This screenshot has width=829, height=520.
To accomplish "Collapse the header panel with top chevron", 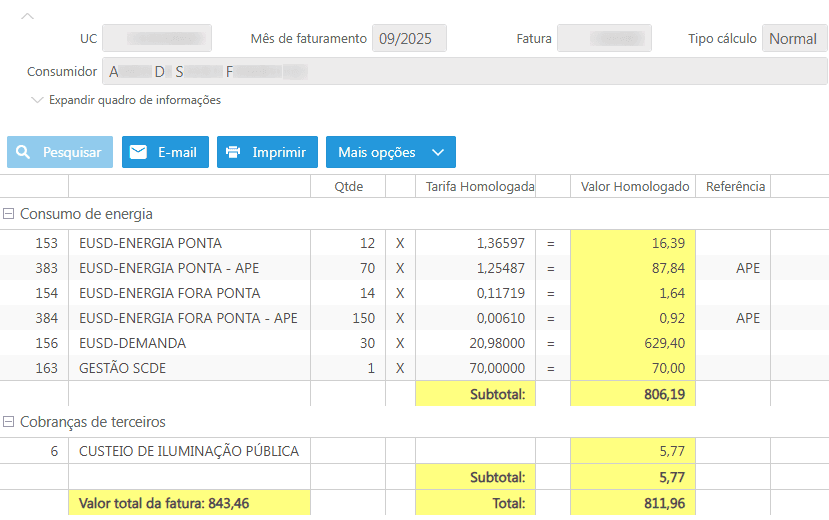I will [27, 16].
